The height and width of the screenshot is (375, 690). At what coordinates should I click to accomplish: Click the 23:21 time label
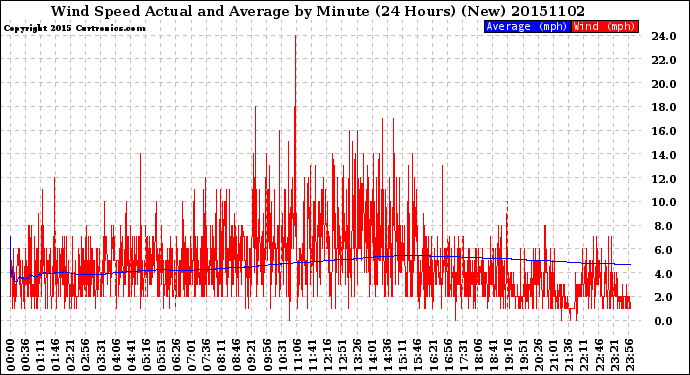click(x=614, y=355)
